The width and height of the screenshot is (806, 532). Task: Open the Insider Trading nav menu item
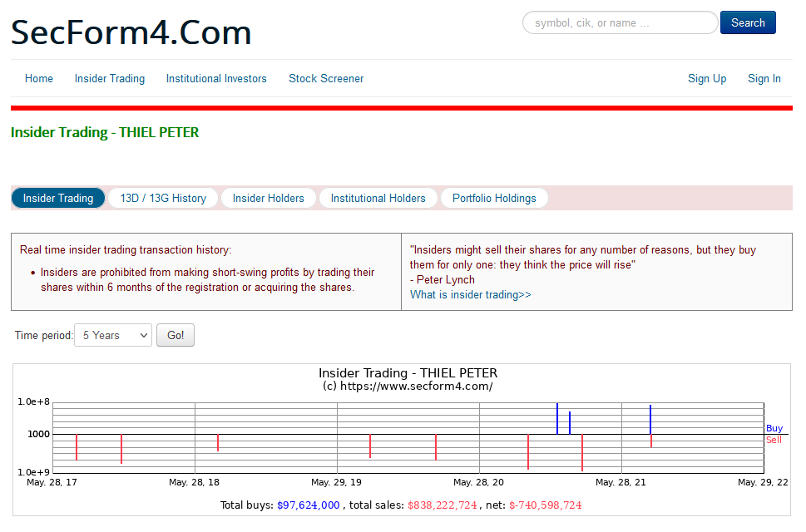tap(110, 79)
